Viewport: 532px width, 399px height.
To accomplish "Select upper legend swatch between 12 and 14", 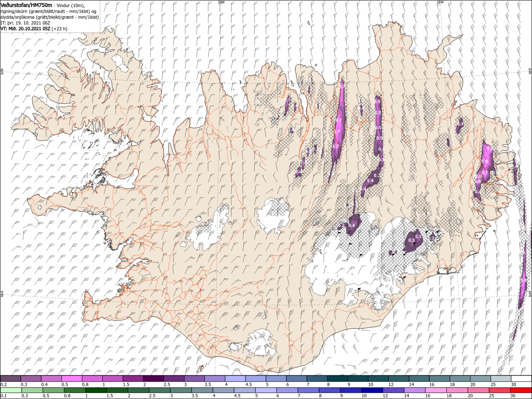I will [399, 379].
